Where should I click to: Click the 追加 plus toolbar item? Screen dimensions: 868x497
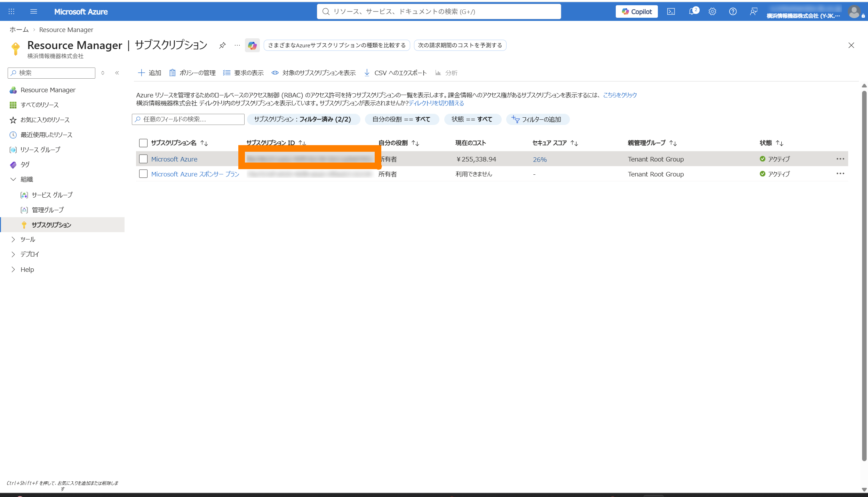point(150,73)
